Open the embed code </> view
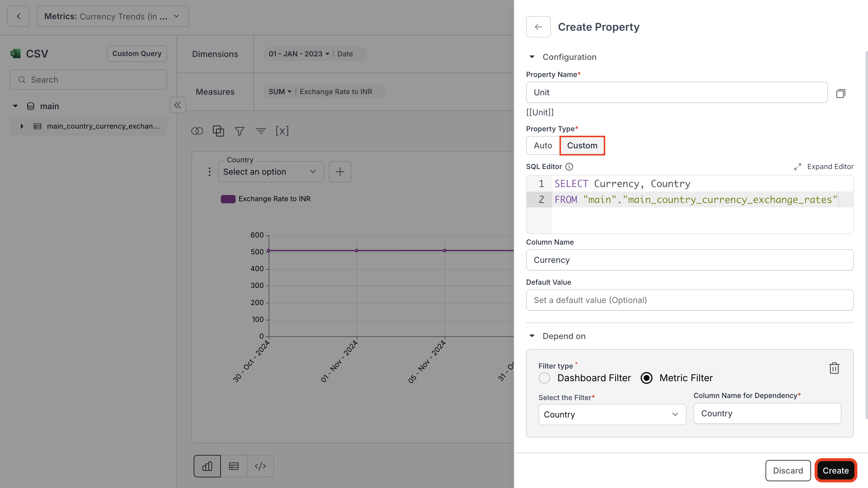Viewport: 868px width, 488px height. (x=260, y=466)
